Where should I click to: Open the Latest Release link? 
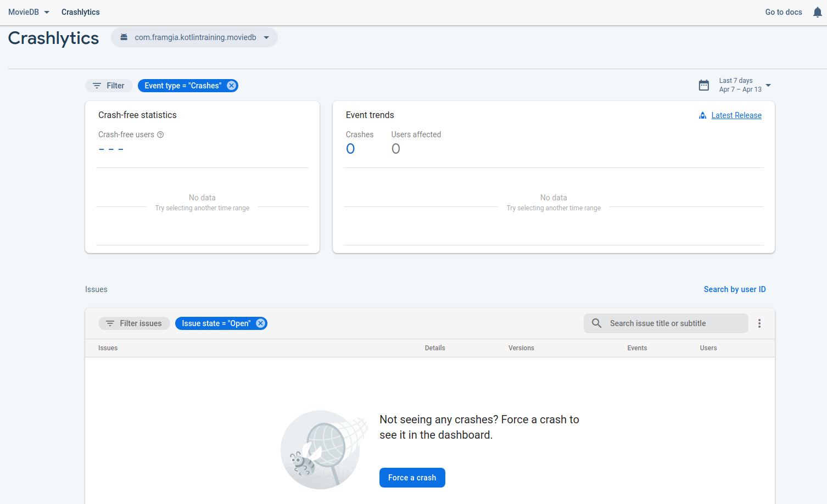coord(736,115)
